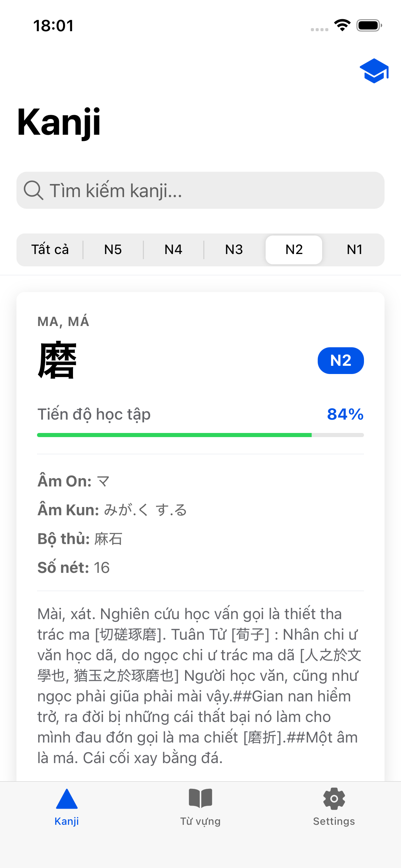This screenshot has height=868, width=401.
Task: Switch to the N3 level segment
Action: tap(234, 250)
